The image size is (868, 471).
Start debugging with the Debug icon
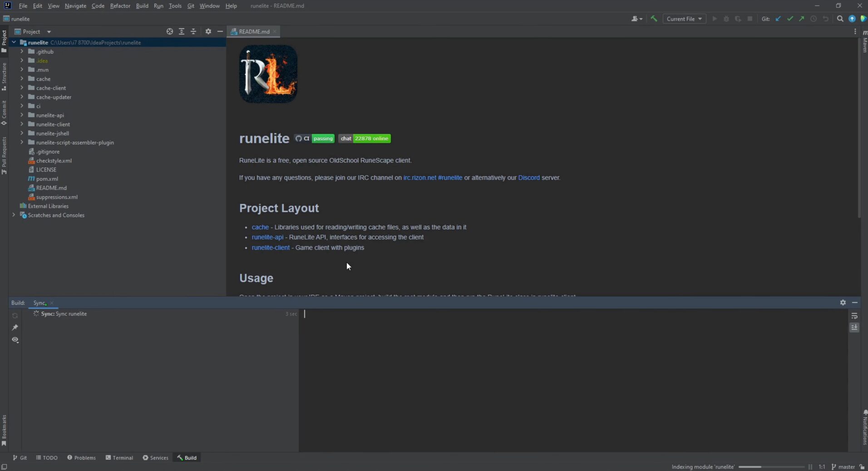point(726,19)
